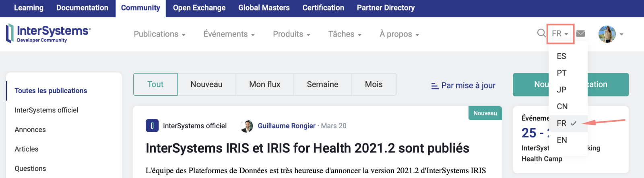
Task: Click the sort icon beside Par mise à jour
Action: point(435,86)
